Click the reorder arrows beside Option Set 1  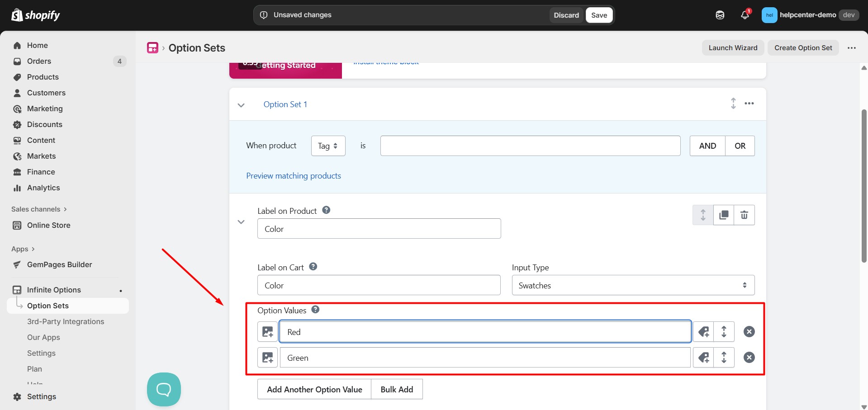tap(733, 104)
